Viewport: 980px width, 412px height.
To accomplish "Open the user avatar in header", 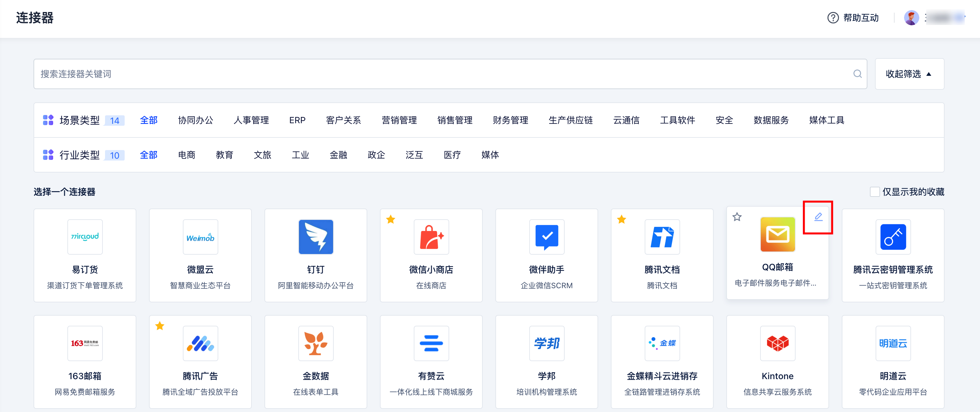I will coord(911,18).
